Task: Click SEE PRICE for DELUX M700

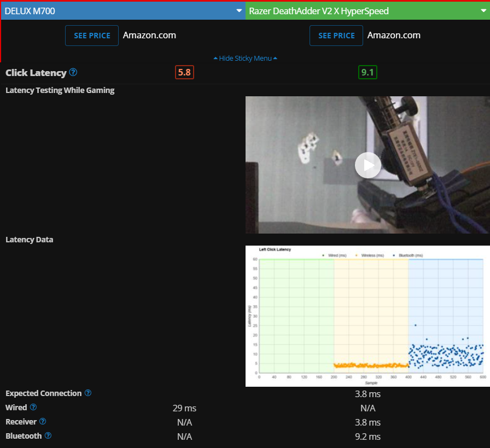Action: point(92,36)
